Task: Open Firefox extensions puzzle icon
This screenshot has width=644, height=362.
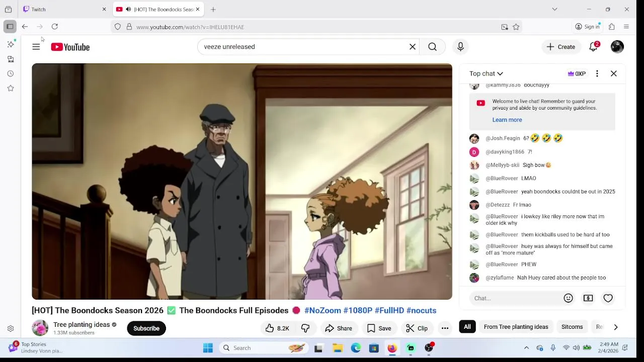Action: 612,27
